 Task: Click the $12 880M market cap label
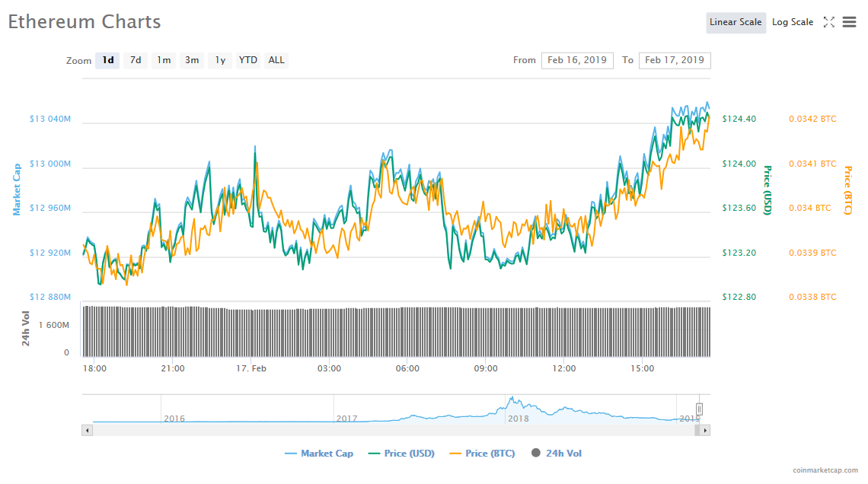(x=50, y=297)
